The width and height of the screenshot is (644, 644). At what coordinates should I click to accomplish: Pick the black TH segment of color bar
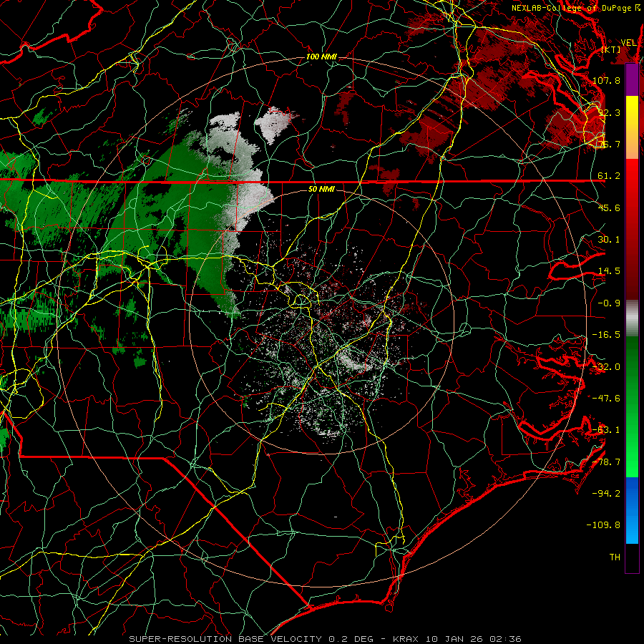tap(632, 557)
